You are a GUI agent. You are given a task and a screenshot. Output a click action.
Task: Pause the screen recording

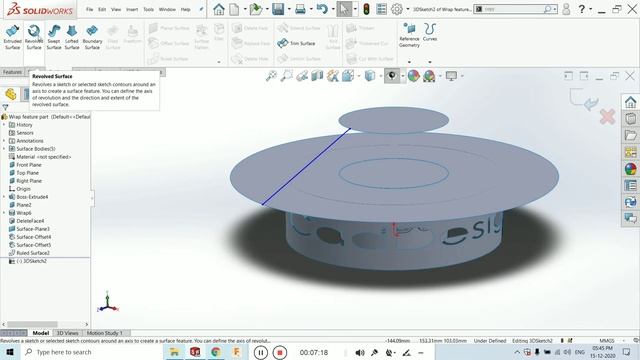tap(261, 352)
